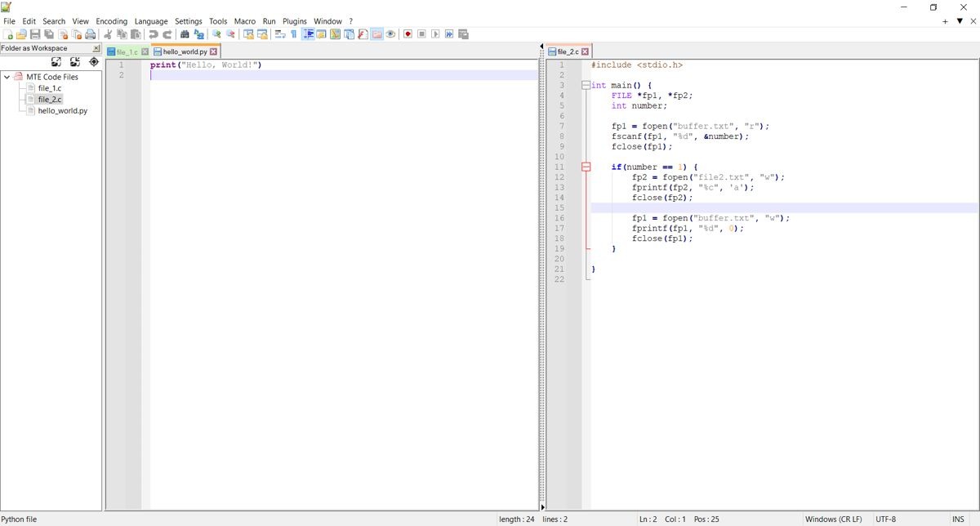
Task: Locate current file in Folder as Workspace
Action: pos(94,61)
